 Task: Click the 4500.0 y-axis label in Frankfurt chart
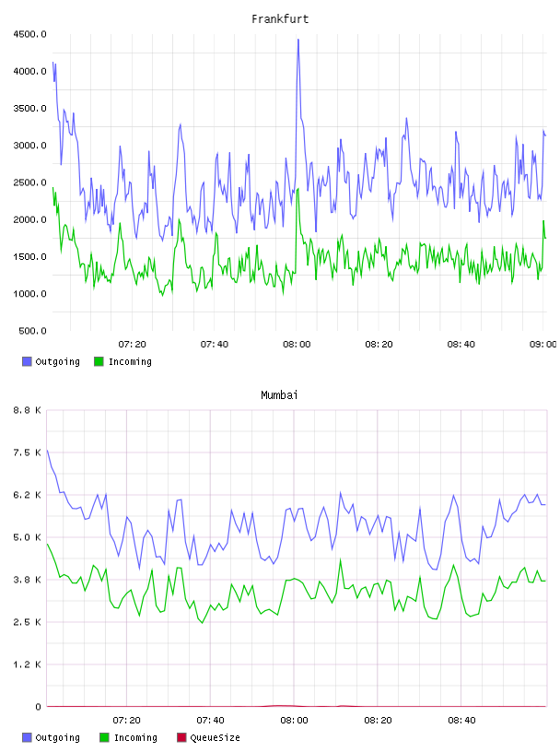(29, 34)
